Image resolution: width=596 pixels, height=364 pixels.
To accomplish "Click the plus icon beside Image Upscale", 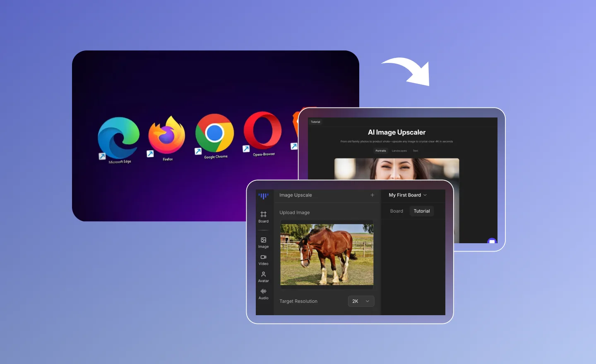I will [372, 195].
